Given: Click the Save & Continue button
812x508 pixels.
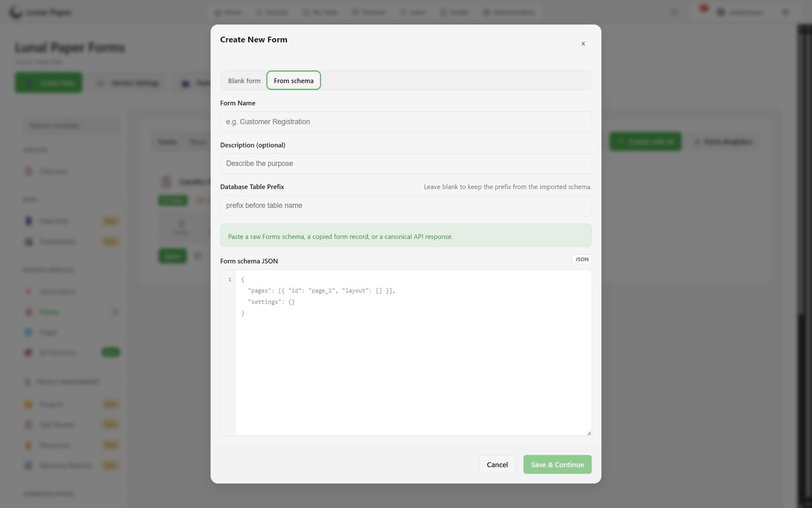Looking at the screenshot, I should click(557, 465).
